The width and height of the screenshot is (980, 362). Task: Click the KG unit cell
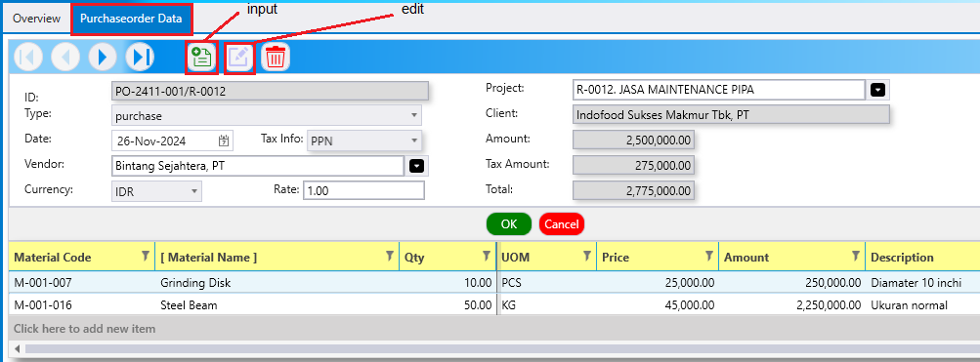pyautogui.click(x=547, y=305)
